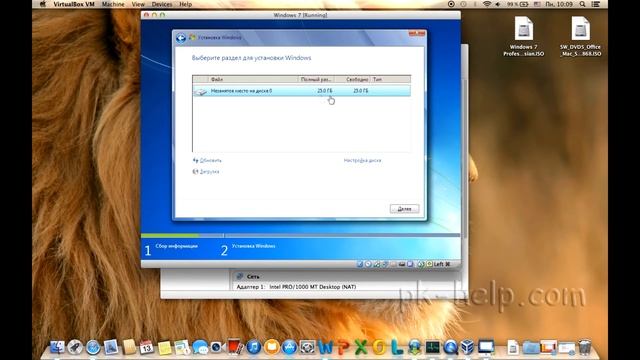Open the Apple menu
The image size is (640, 360).
(43, 4)
